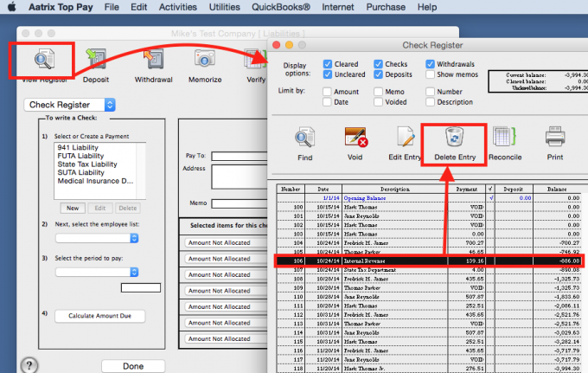The width and height of the screenshot is (588, 373).
Task: Enable limit by Voided checkbox
Action: [378, 102]
